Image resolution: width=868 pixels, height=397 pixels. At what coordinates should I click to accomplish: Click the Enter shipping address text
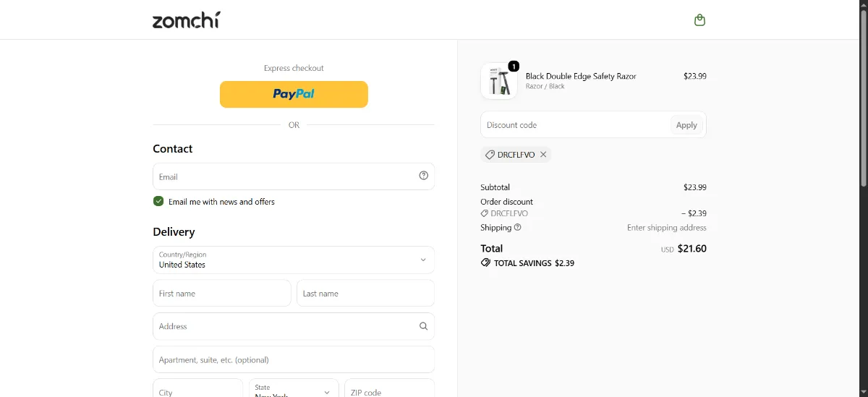pyautogui.click(x=667, y=228)
